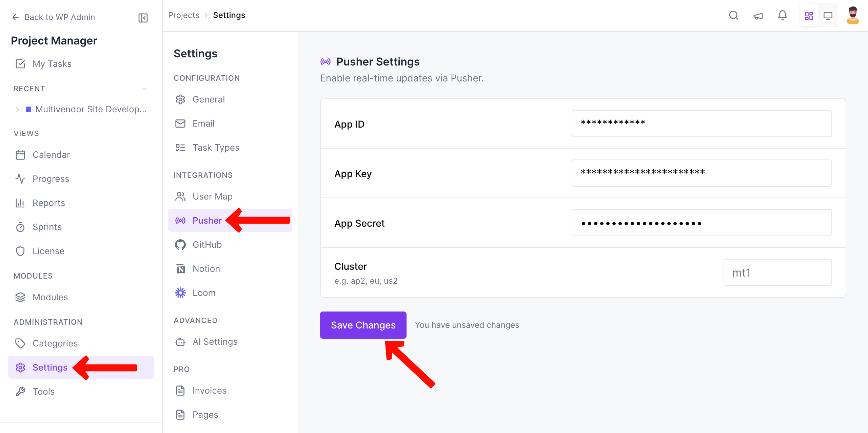
Task: Select the purple grid layout icon
Action: [809, 15]
